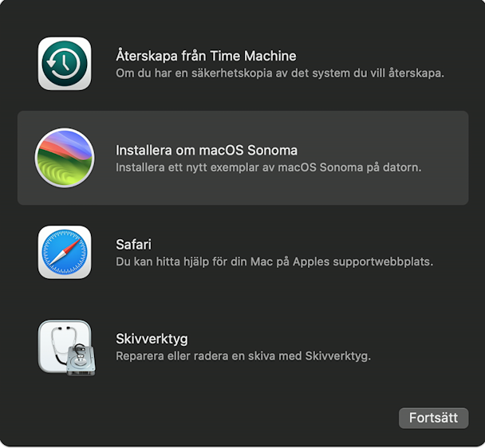Click the word "Sonoma" in the highlighted title
Viewport: 485px width, 448px height.
pos(273,151)
